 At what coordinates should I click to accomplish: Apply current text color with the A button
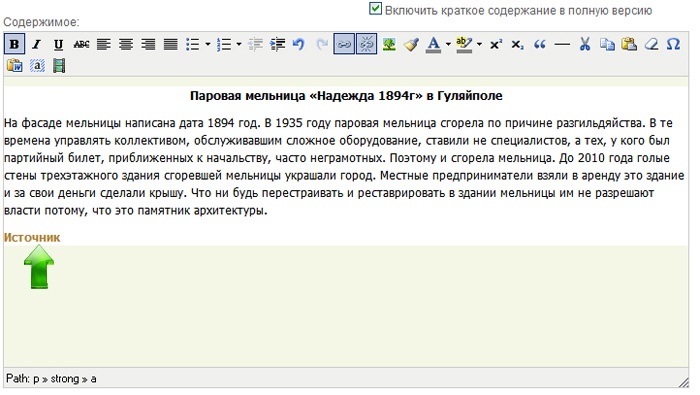(x=433, y=44)
